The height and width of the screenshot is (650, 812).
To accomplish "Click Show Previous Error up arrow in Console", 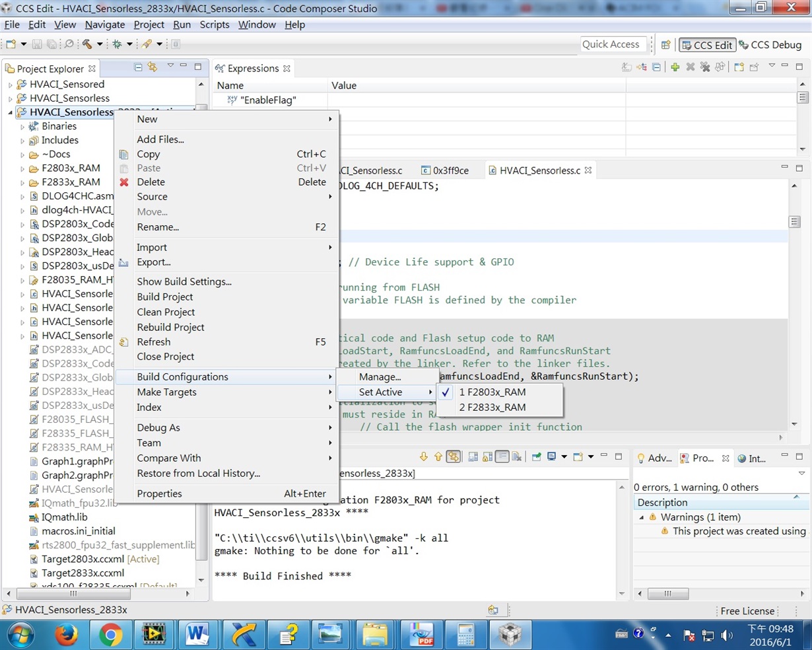I will coord(438,456).
